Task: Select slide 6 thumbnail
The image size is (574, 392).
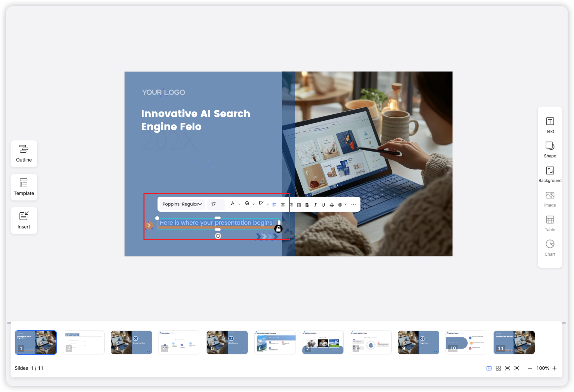Action: (275, 342)
